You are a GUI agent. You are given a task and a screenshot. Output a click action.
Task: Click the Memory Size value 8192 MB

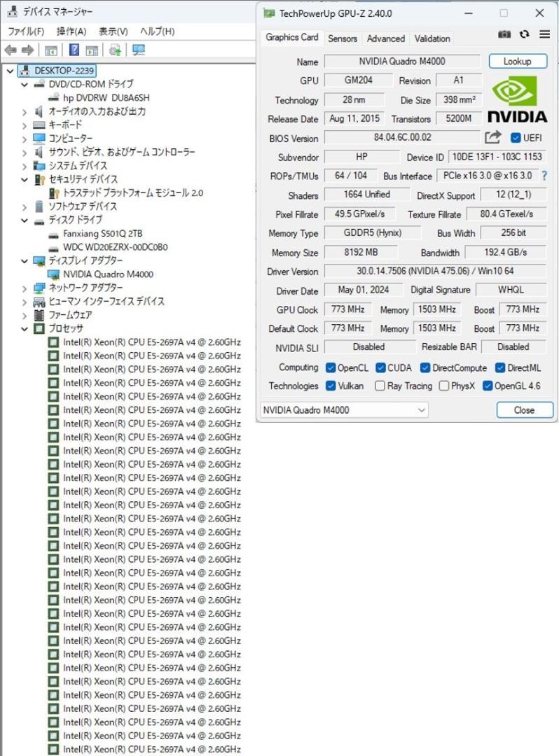pyautogui.click(x=361, y=252)
